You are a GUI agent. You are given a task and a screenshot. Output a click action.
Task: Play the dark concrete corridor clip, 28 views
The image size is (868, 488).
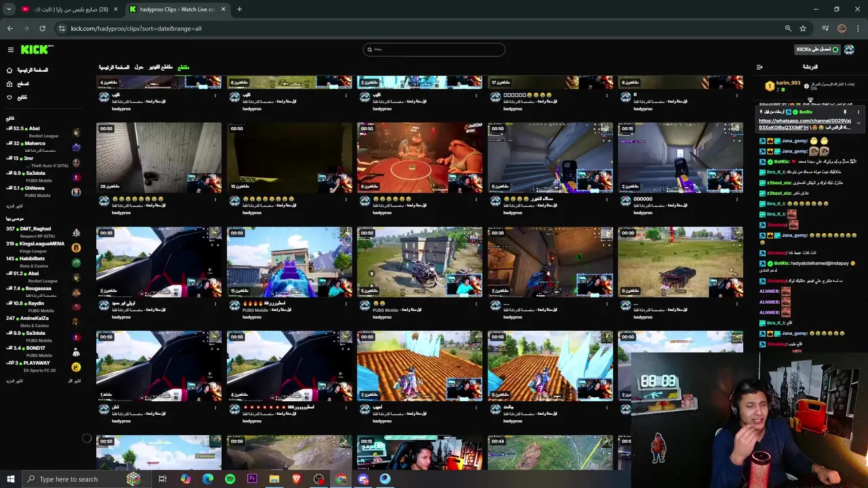(x=159, y=157)
